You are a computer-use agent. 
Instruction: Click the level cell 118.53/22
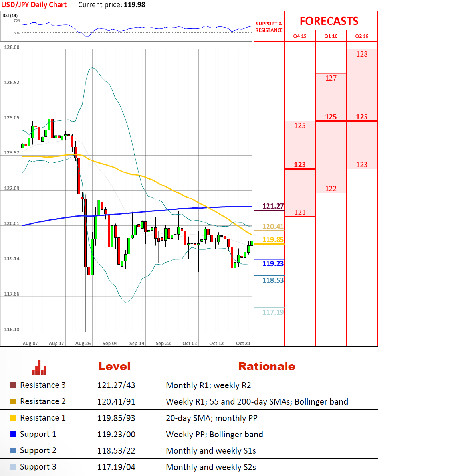click(116, 451)
